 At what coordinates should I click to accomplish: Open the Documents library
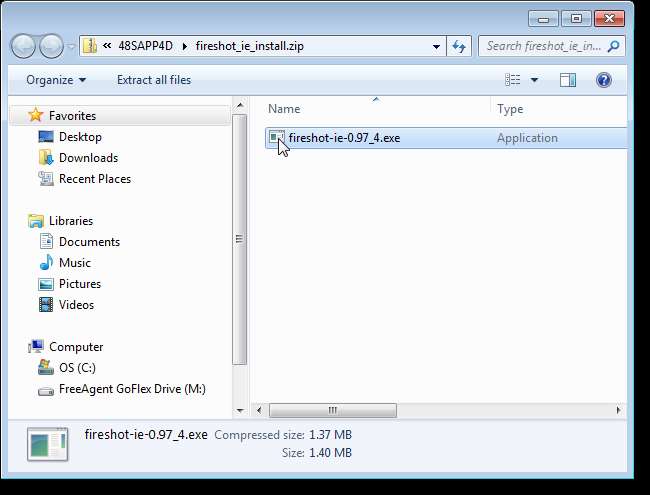pos(89,242)
